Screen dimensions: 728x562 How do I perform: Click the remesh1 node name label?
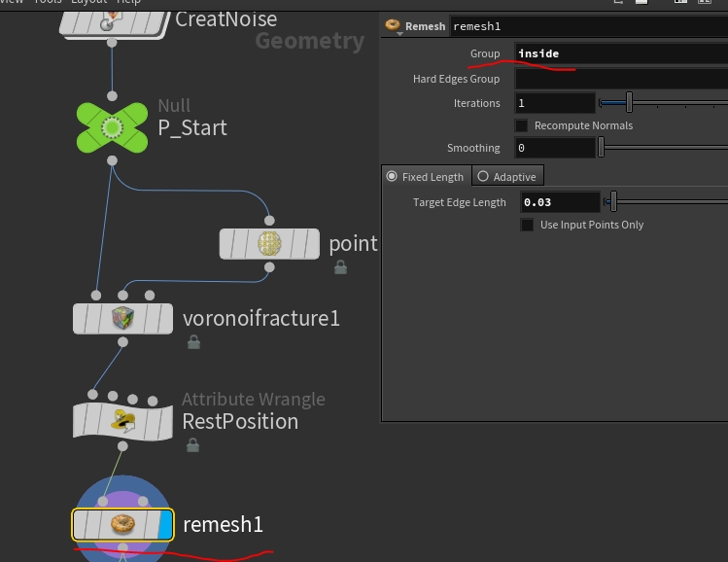click(223, 525)
